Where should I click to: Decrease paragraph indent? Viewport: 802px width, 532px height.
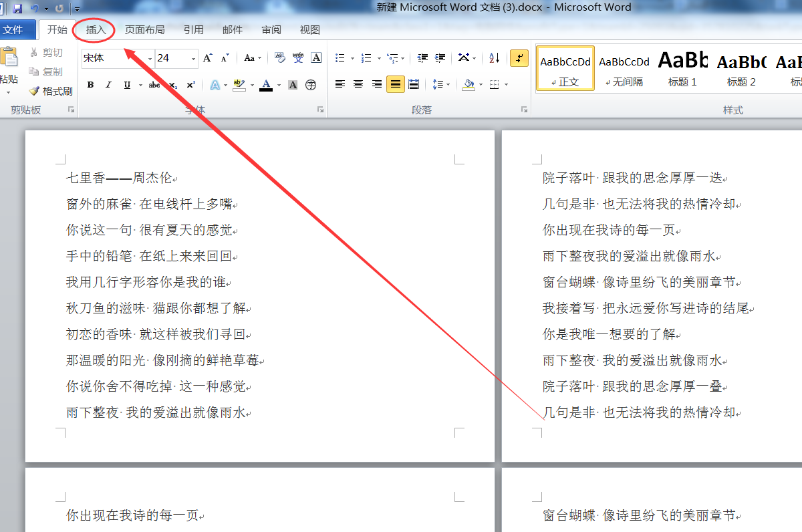click(x=422, y=58)
